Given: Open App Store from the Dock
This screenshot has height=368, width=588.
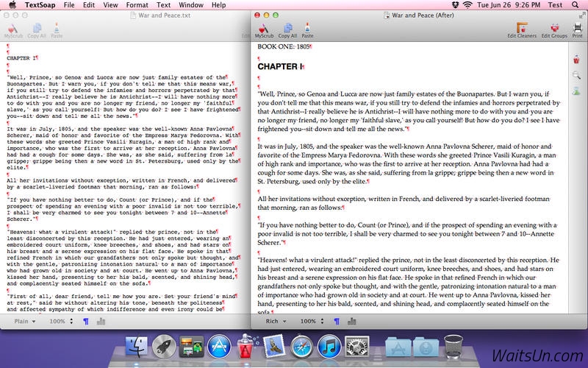Looking at the screenshot, I should (x=219, y=346).
